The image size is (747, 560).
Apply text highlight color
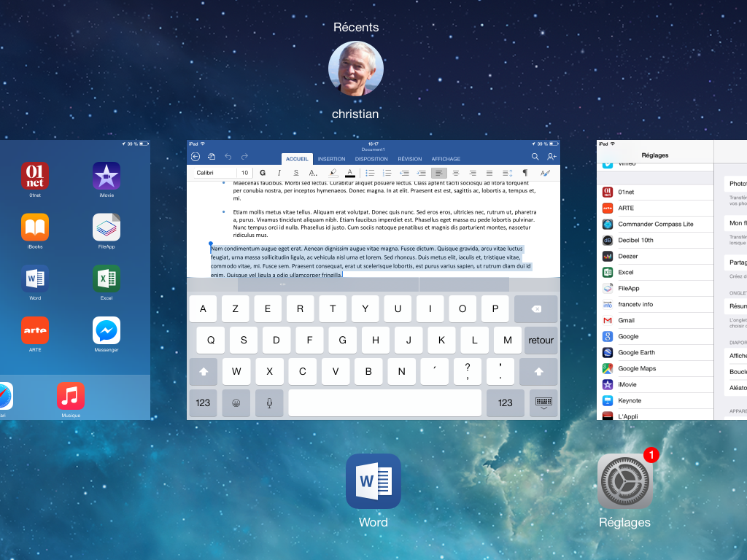point(333,173)
